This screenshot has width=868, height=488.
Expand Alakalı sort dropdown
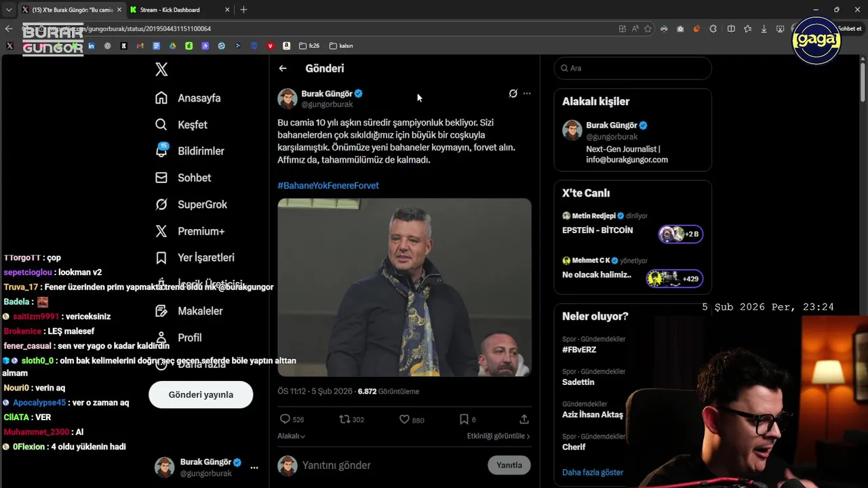[292, 436]
